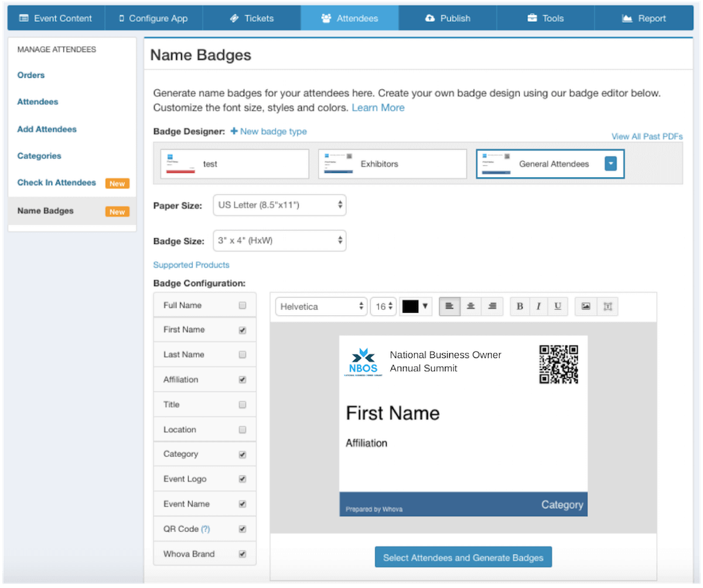Open the View All Past PDFs link
This screenshot has width=703, height=588.
(x=647, y=136)
